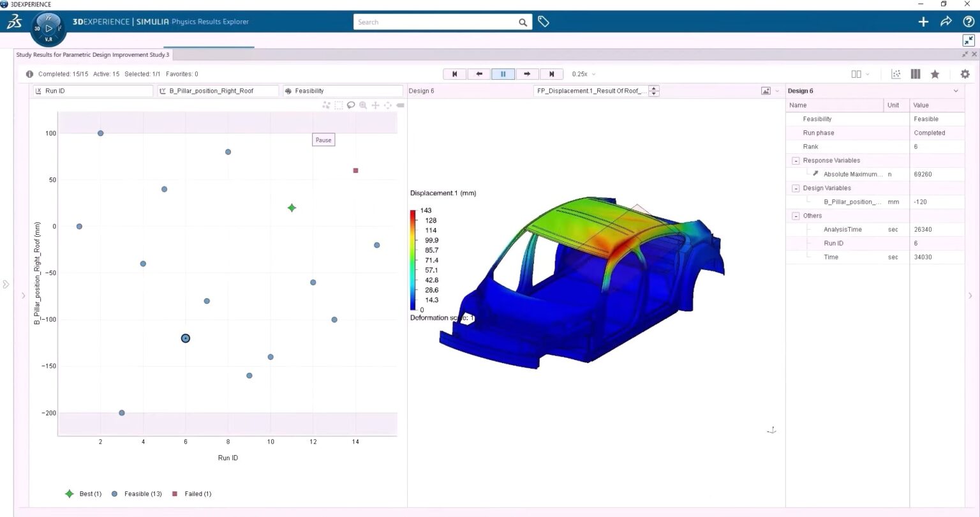980x517 pixels.
Task: Switch to the Study Results for Parametric Design Improvement tab
Action: (92, 54)
